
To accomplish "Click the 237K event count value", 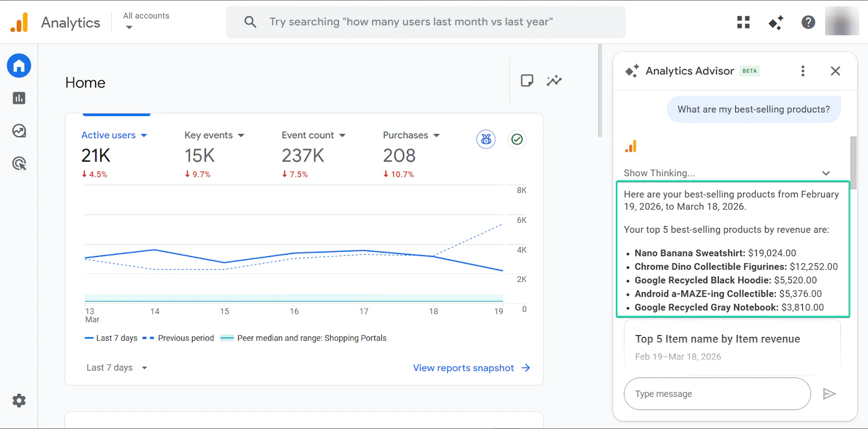I will (303, 156).
